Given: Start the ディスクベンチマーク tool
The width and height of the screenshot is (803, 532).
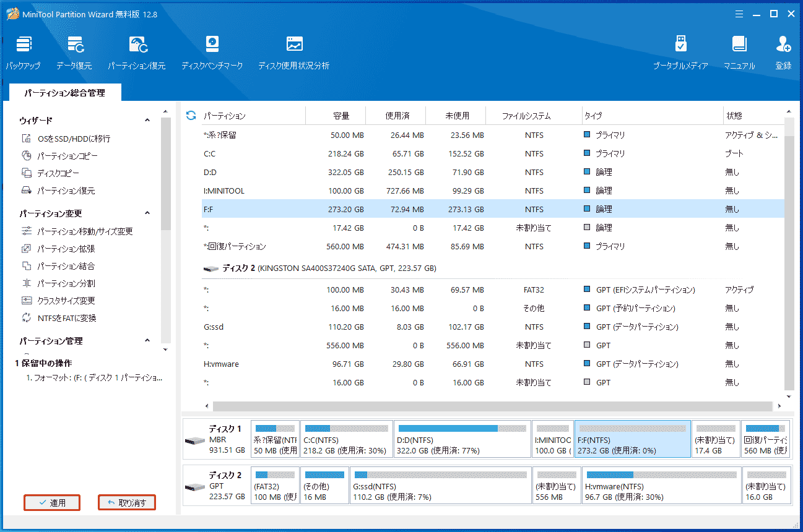Looking at the screenshot, I should [212, 45].
